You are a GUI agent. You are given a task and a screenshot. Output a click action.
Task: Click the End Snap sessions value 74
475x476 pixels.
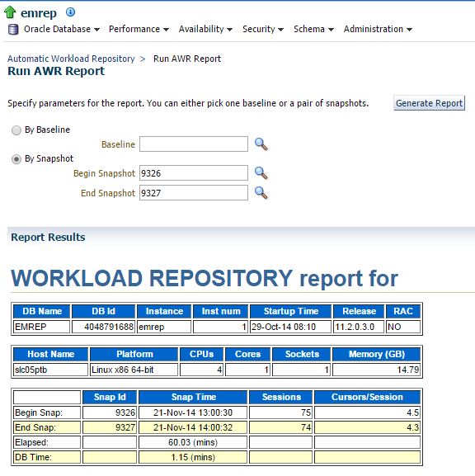280,427
